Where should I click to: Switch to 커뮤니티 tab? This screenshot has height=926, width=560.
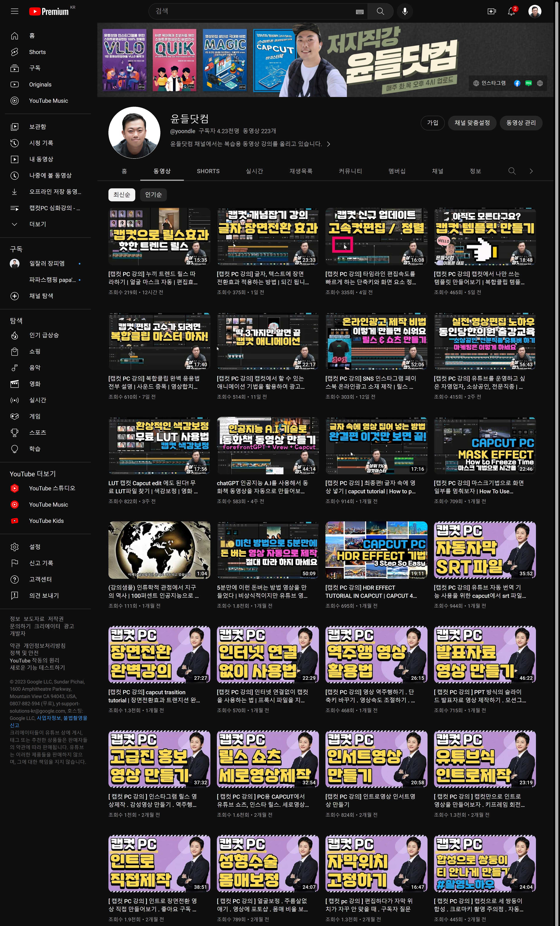pos(350,171)
